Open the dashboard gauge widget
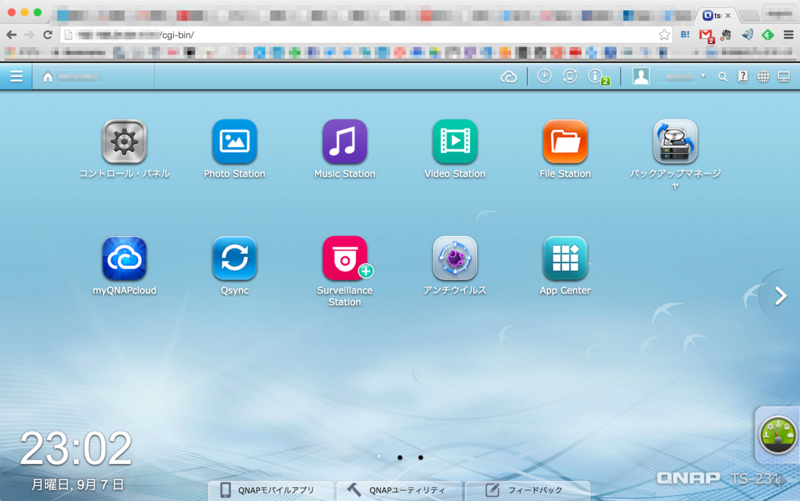This screenshot has height=501, width=800. pyautogui.click(x=778, y=435)
